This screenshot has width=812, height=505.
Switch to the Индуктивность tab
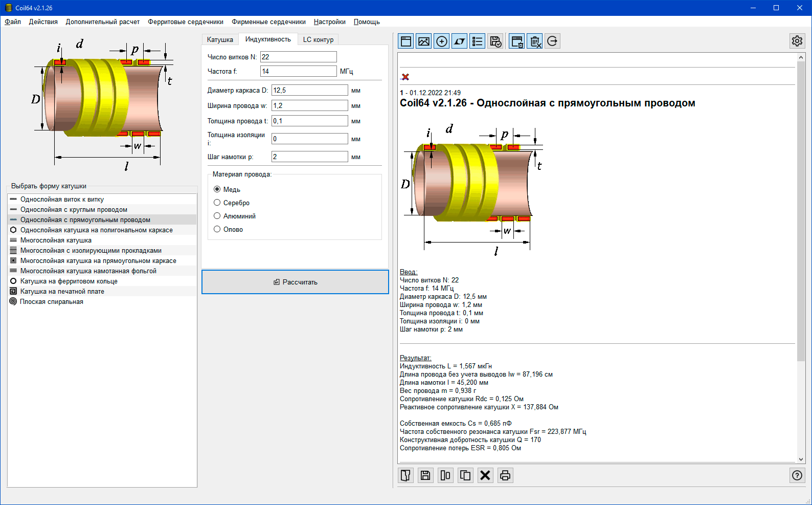[268, 39]
